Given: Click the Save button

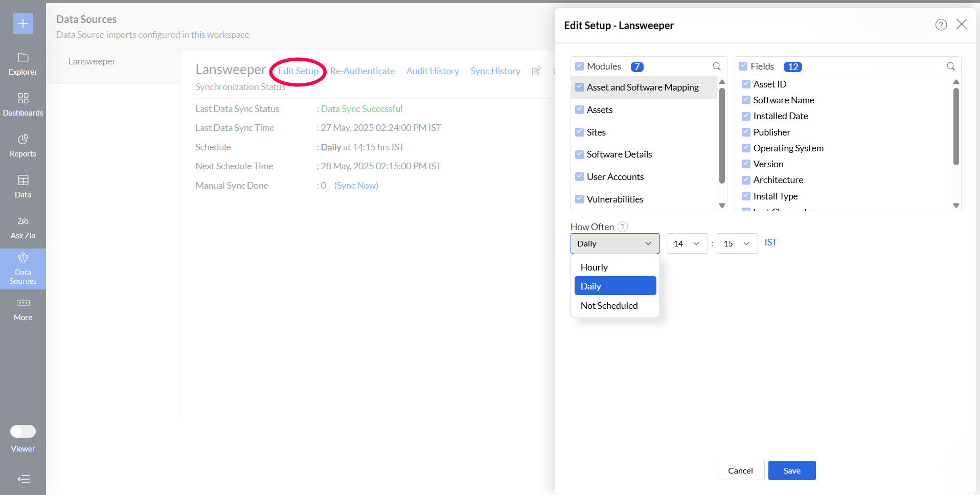Looking at the screenshot, I should [792, 470].
